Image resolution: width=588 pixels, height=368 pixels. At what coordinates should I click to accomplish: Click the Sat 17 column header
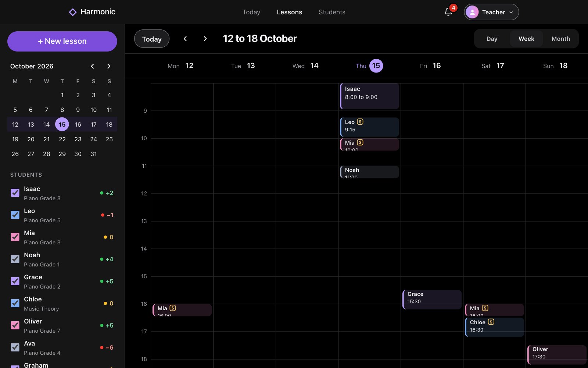tap(493, 66)
